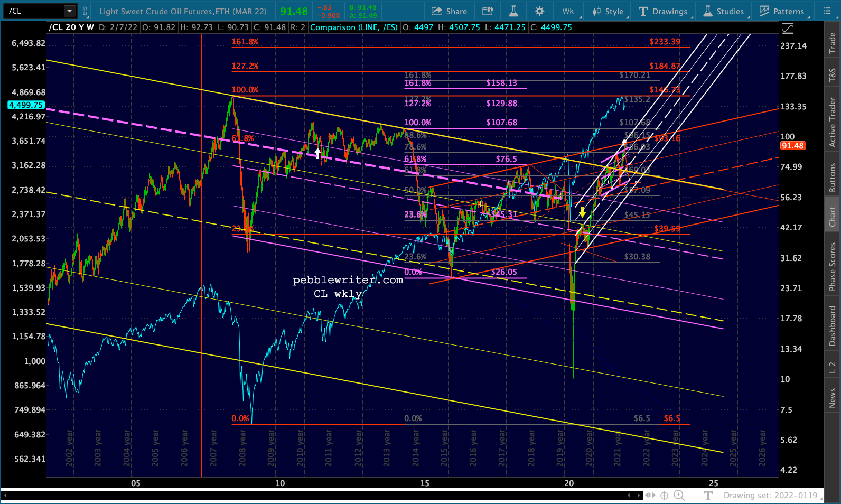Open the flask study-editing icon

[x=513, y=11]
